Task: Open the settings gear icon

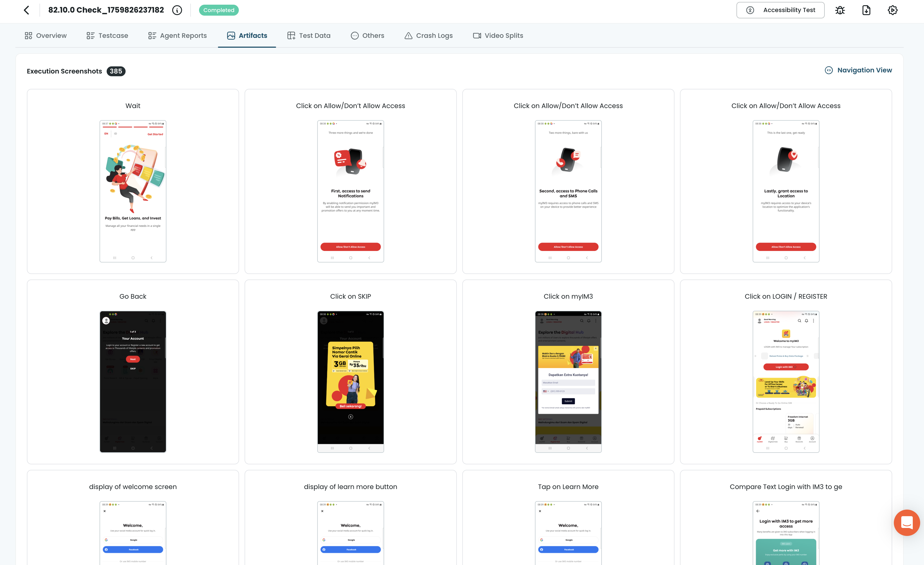Action: 892,10
